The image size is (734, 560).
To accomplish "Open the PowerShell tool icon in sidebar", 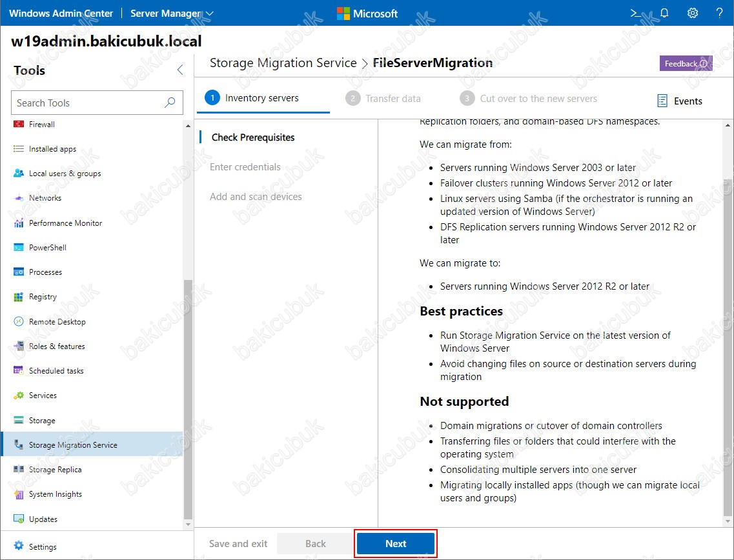I will (x=19, y=248).
